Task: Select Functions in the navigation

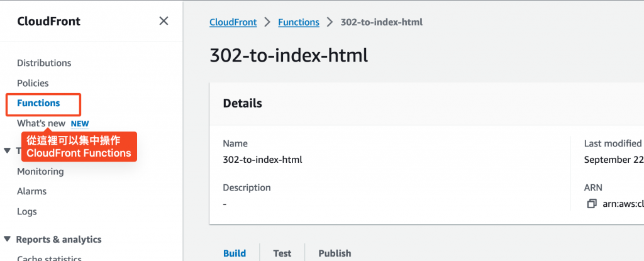Action: pos(38,103)
